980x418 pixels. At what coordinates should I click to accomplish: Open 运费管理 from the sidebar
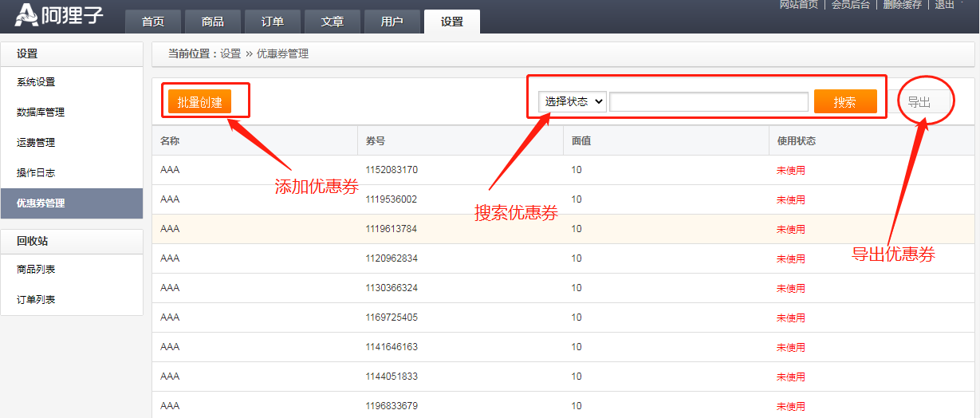click(x=36, y=143)
